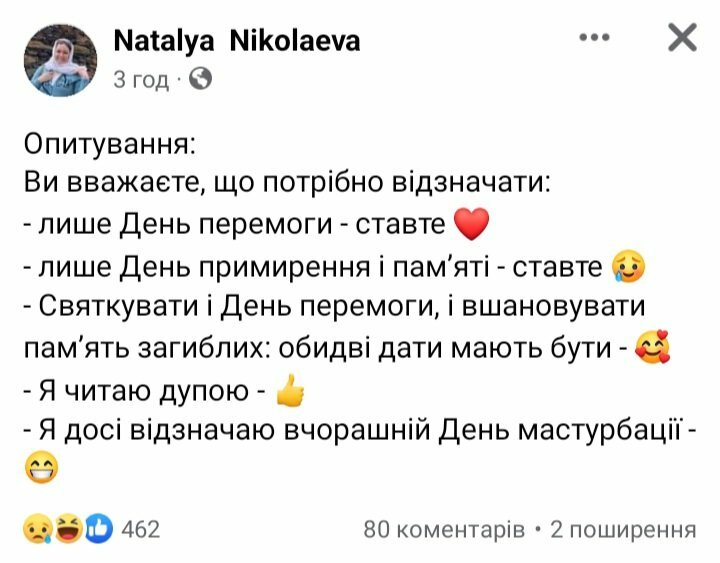This screenshot has height=563, width=720.
Task: Click the author name Natalya Nikolaeva
Action: 237,41
